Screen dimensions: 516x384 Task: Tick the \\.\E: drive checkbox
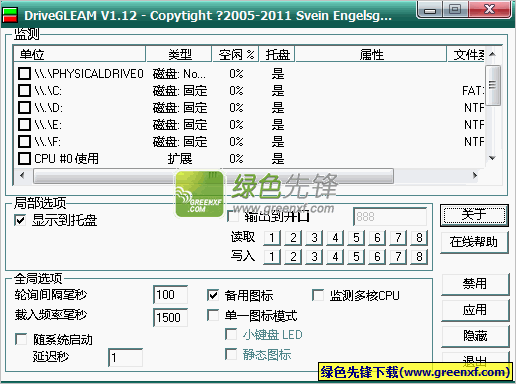[24, 124]
